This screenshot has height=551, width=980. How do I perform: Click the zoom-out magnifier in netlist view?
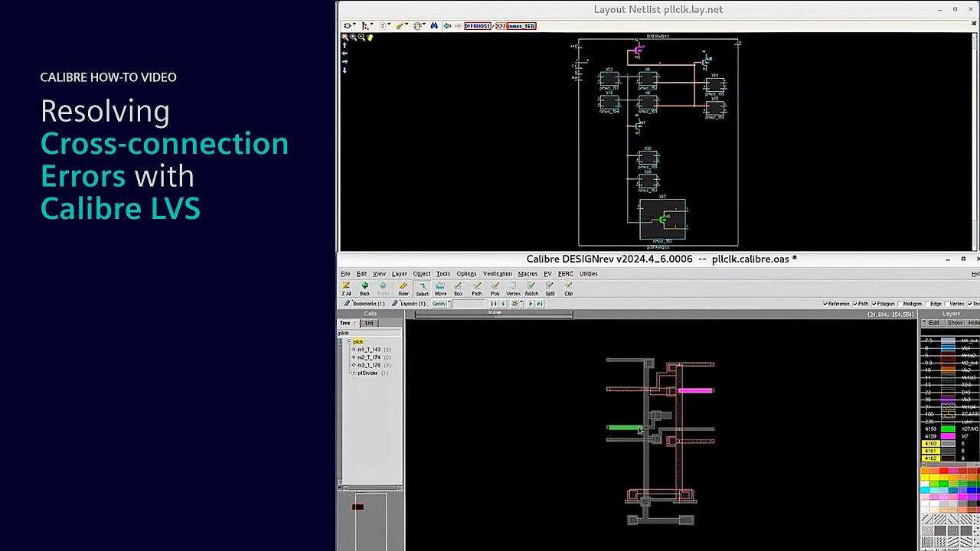pyautogui.click(x=361, y=37)
